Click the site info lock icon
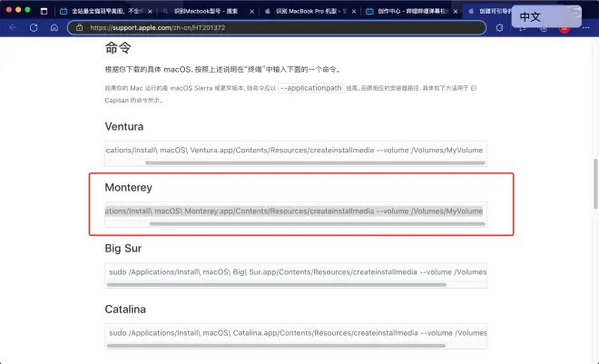Viewport: 599px width, 364px height. pos(80,27)
